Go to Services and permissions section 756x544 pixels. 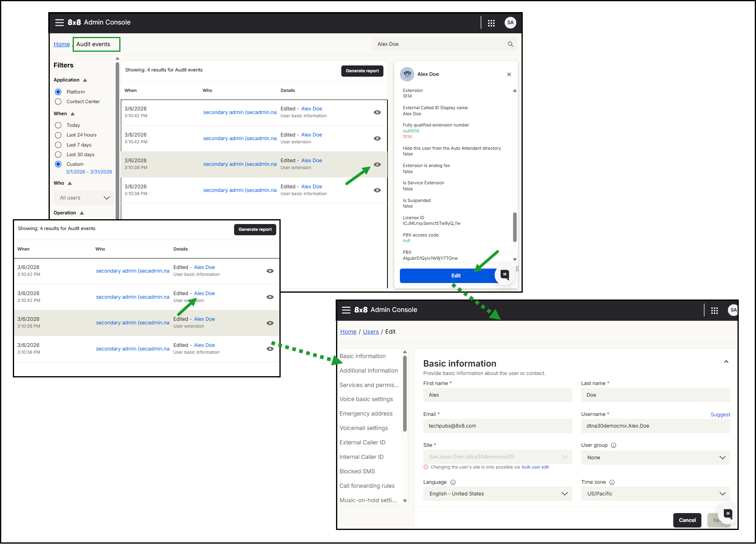369,385
